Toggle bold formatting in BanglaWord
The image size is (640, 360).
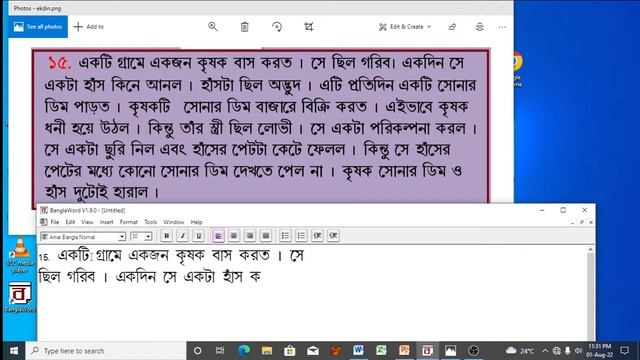(167, 236)
